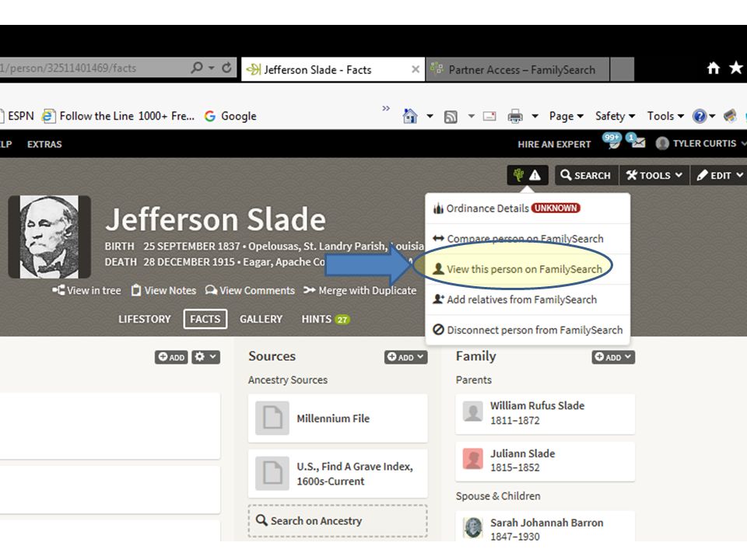Click View in tree link

coord(86,290)
